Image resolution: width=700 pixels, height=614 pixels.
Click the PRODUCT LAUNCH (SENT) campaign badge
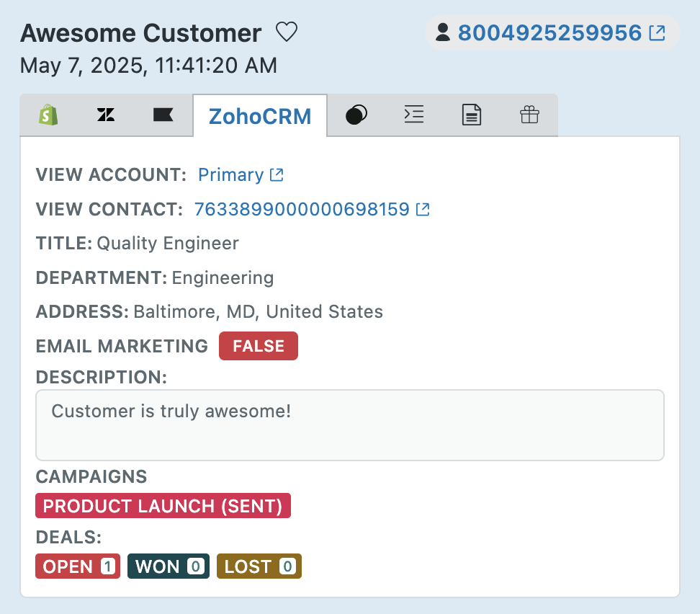pos(163,506)
